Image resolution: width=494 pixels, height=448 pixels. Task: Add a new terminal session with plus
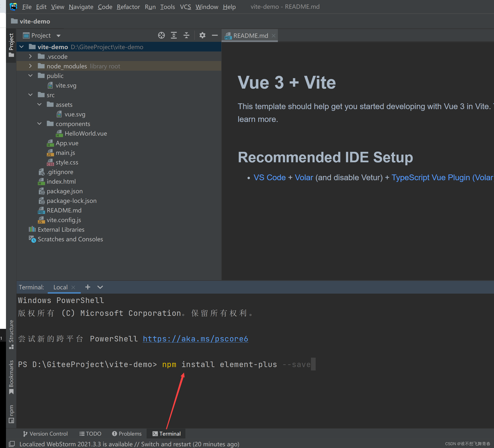[88, 287]
